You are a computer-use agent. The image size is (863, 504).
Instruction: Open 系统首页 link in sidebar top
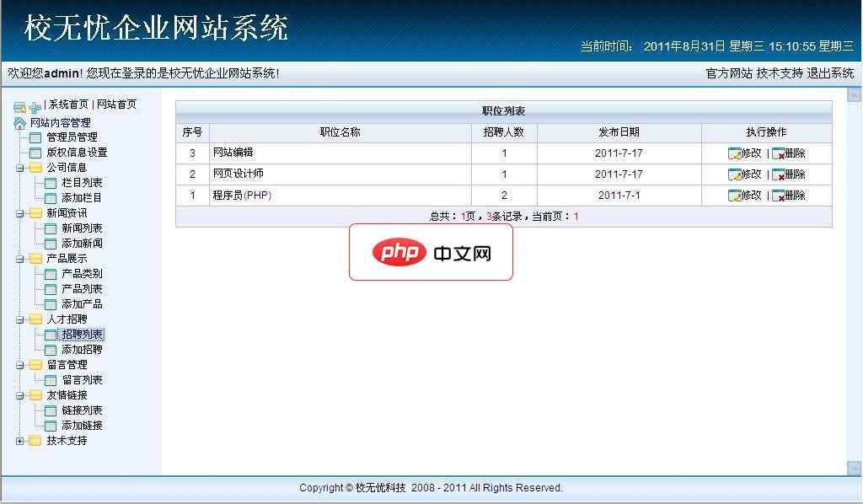[x=68, y=104]
